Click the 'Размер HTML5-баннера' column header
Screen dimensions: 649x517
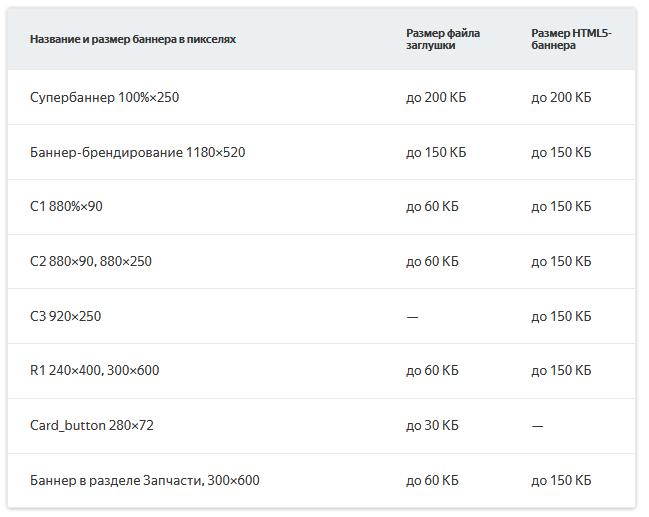click(571, 39)
